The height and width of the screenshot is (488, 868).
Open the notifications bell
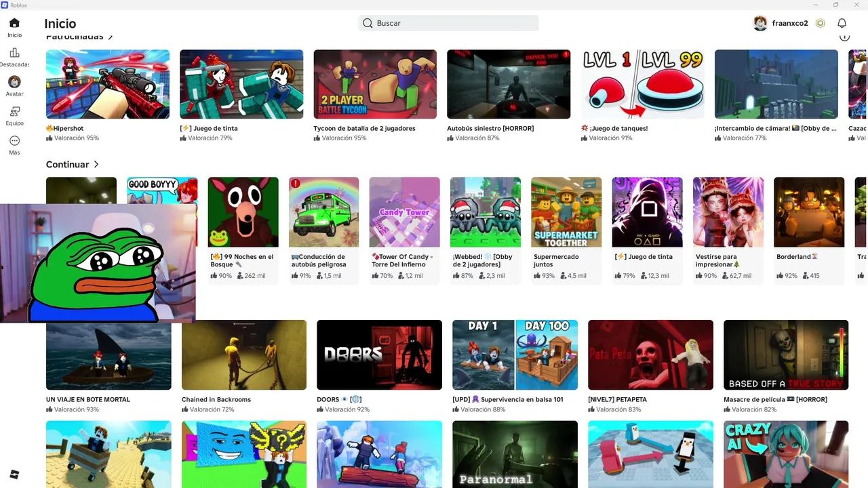click(842, 23)
